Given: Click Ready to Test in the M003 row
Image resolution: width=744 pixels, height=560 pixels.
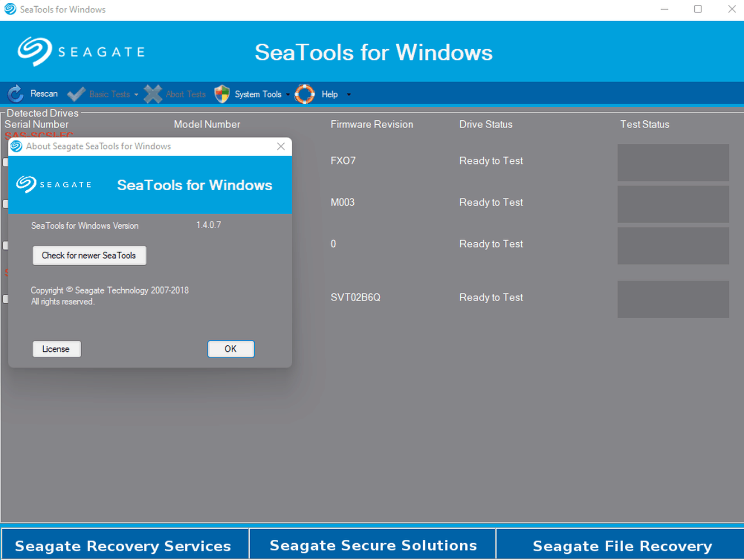Looking at the screenshot, I should point(491,202).
